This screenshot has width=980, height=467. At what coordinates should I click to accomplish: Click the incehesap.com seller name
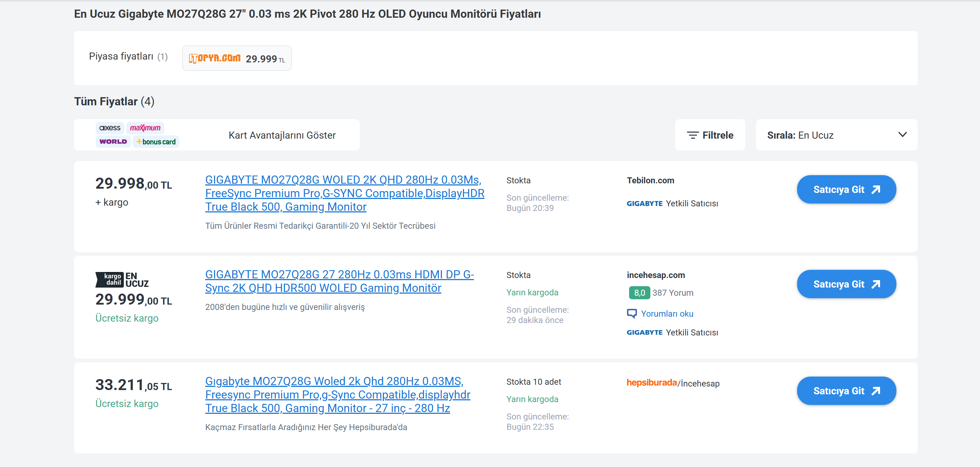point(655,275)
